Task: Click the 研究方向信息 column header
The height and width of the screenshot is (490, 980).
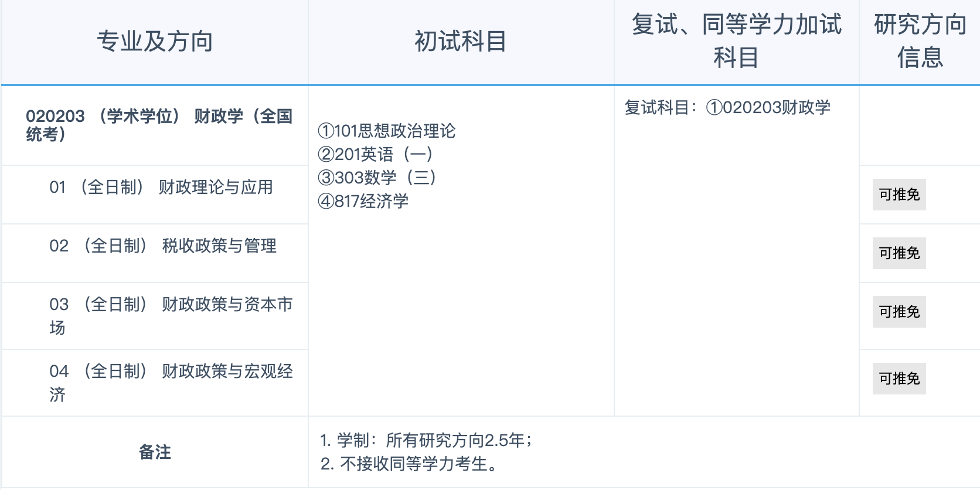Action: tap(920, 41)
